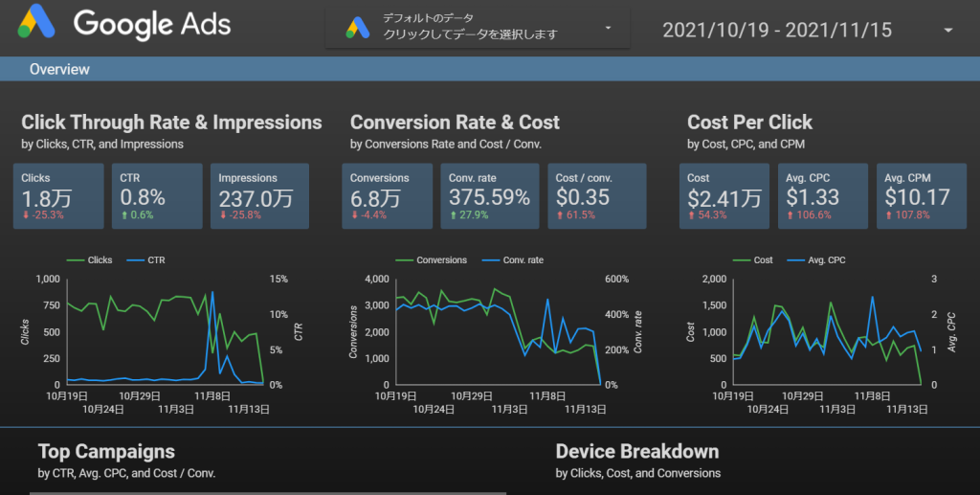Click 'by CTR, Avg. CPC, and Cost / Conv.' subtitle

(x=126, y=473)
